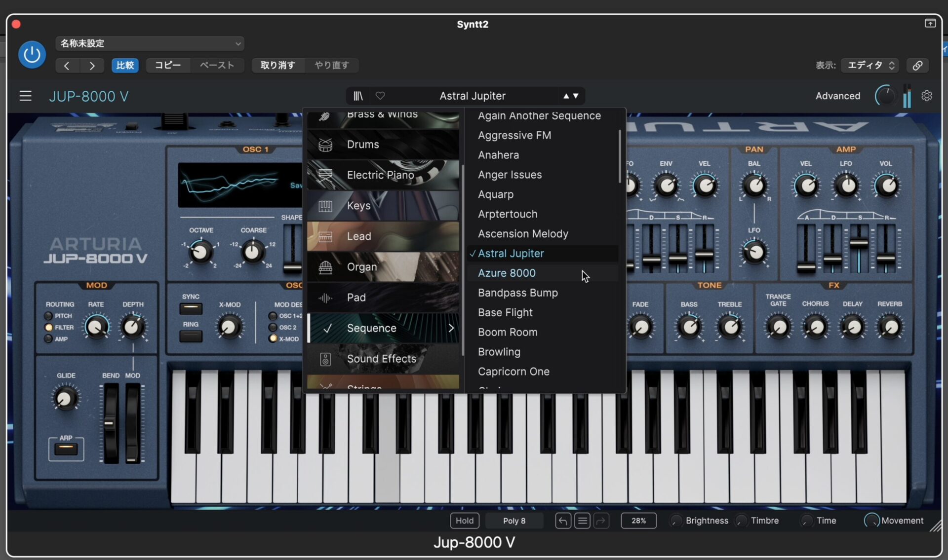This screenshot has width=948, height=560.
Task: Click the Brightness macro knob
Action: (676, 521)
